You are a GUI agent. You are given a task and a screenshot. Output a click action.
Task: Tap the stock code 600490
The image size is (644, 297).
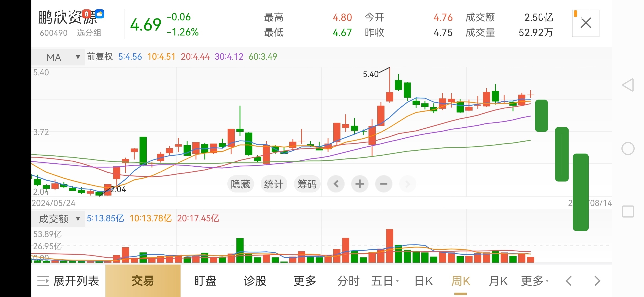(54, 33)
